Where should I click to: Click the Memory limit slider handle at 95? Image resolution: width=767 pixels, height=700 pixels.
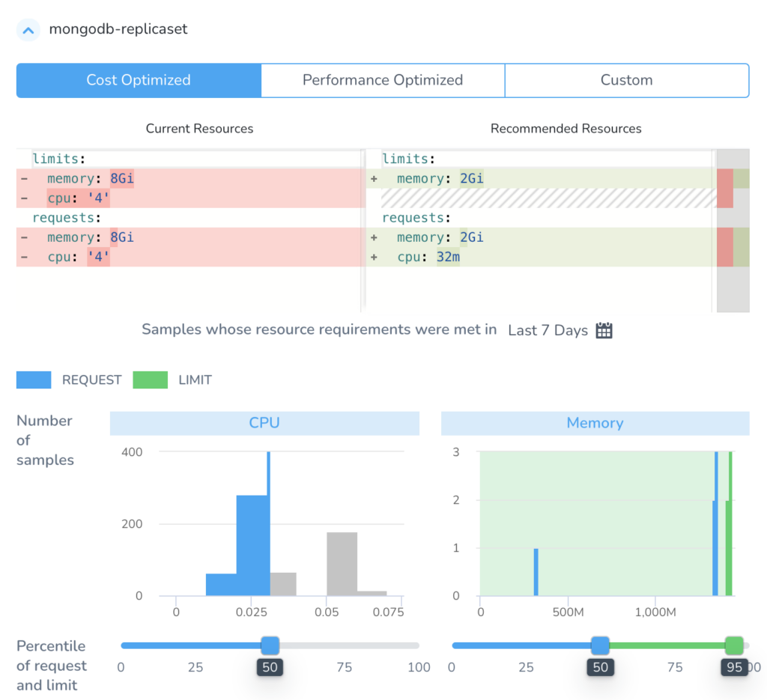pos(734,645)
